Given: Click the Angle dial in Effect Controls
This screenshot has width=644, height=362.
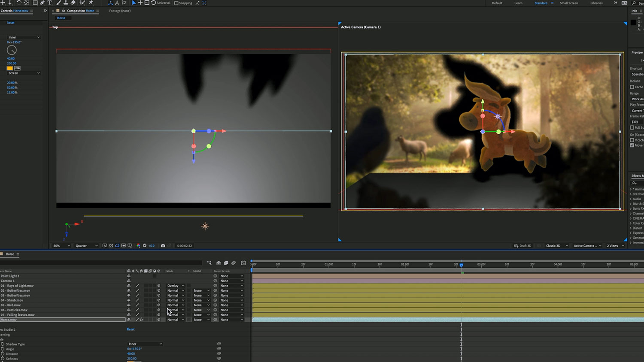Looking at the screenshot, I should click(12, 50).
